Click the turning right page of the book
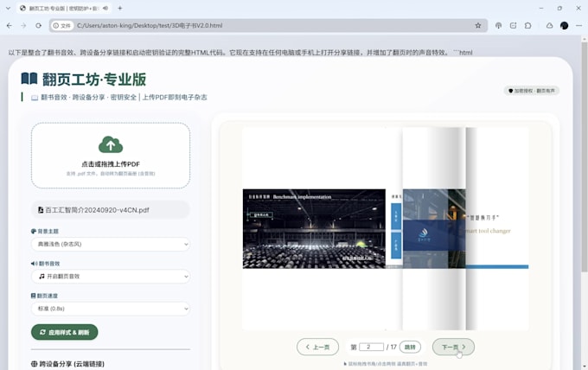The height and width of the screenshot is (370, 588). (434, 229)
